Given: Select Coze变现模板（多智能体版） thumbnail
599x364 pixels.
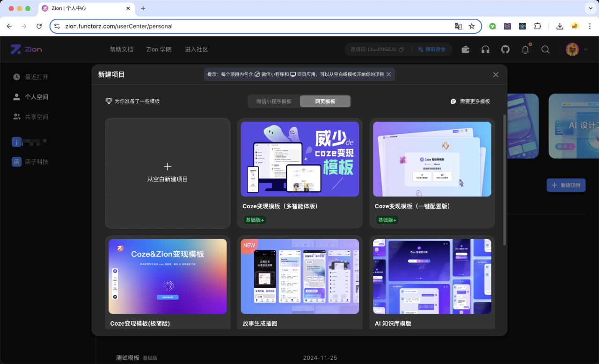Looking at the screenshot, I should (300, 159).
